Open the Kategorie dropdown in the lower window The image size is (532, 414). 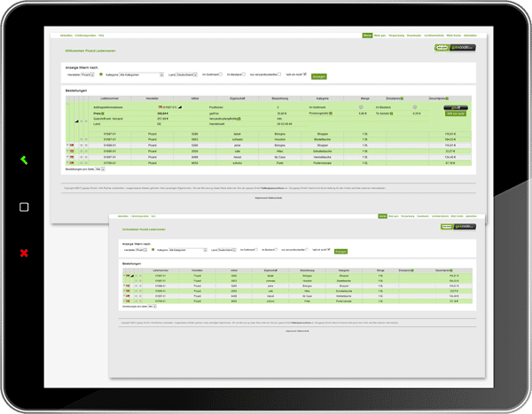[x=188, y=250]
